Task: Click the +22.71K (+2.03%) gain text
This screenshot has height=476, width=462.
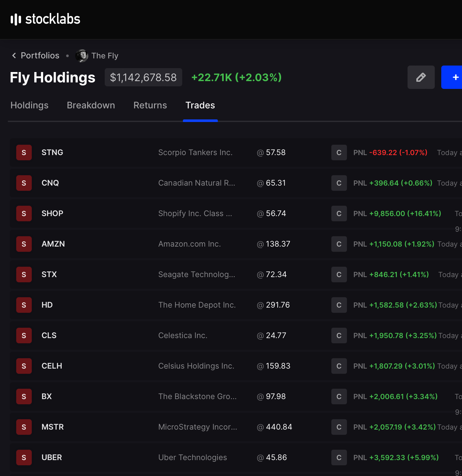Action: tap(236, 77)
